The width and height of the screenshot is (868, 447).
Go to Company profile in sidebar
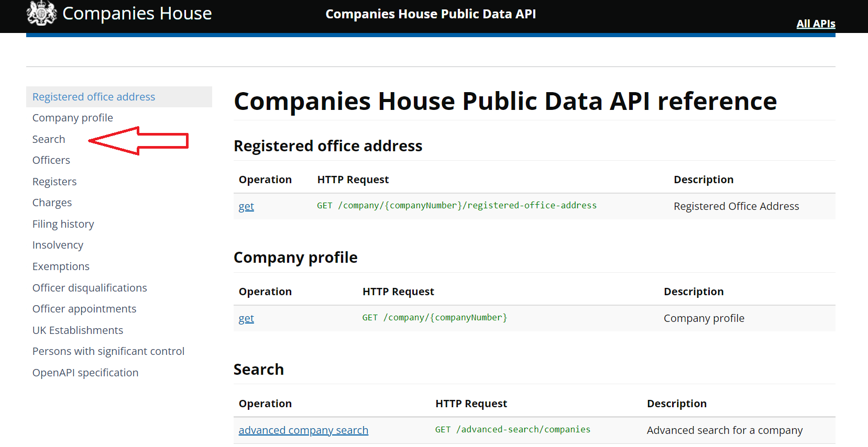[73, 118]
